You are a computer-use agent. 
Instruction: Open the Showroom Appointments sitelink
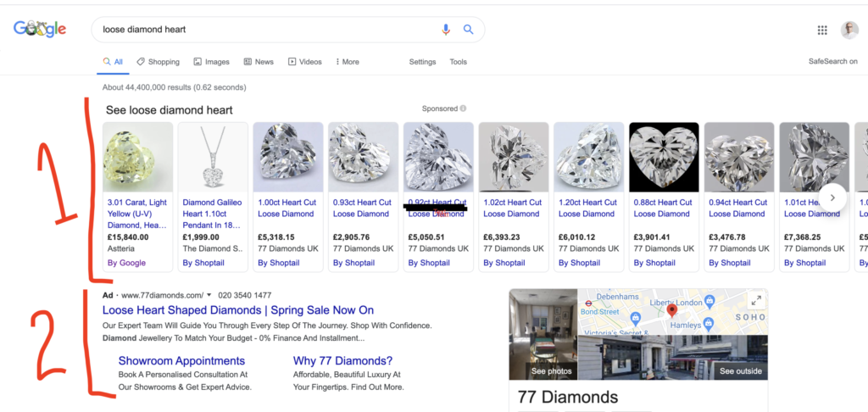click(181, 361)
